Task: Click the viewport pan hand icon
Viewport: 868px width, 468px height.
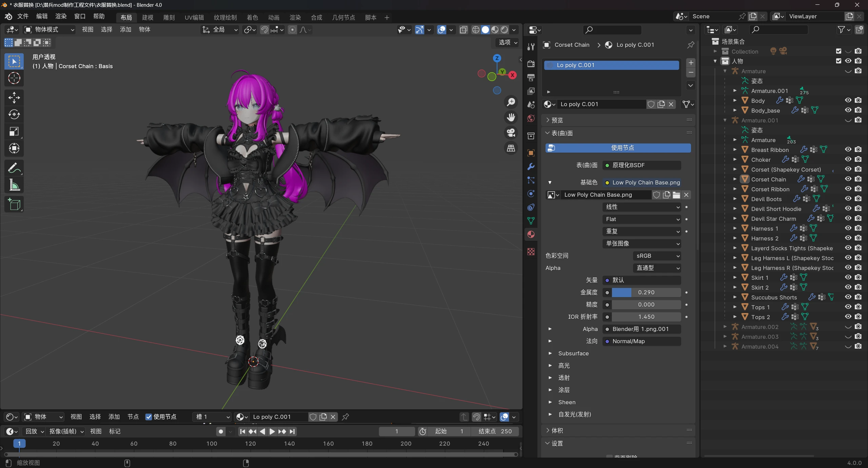Action: [x=511, y=117]
